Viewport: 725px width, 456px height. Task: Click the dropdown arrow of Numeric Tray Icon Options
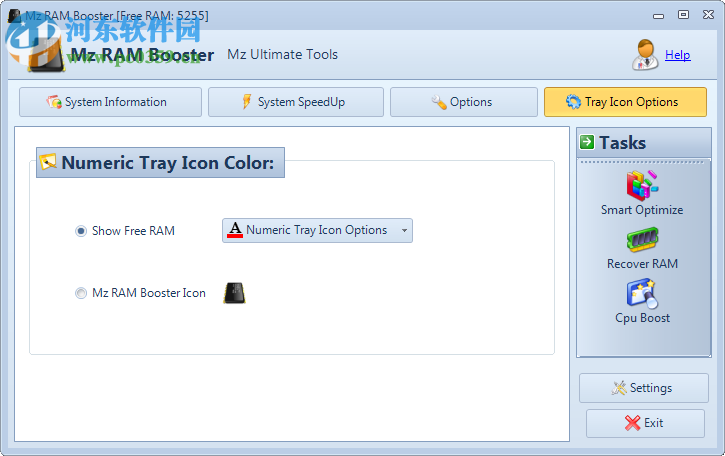pyautogui.click(x=404, y=230)
